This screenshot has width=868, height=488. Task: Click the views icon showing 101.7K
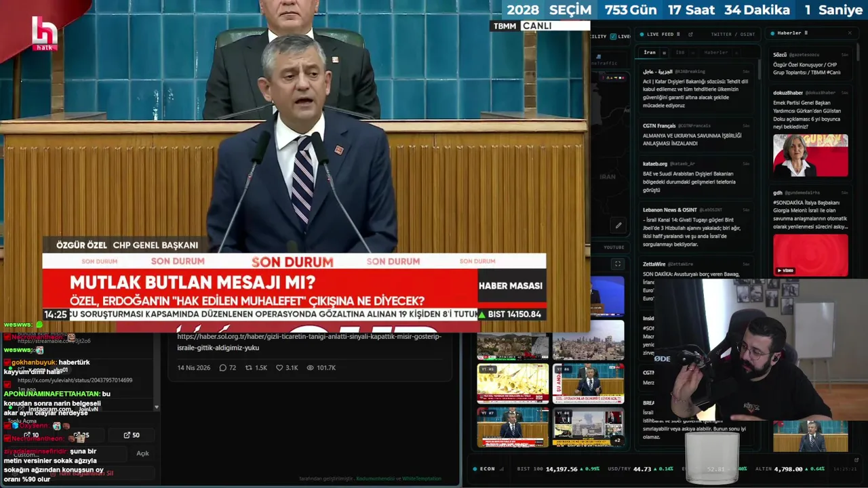[310, 368]
